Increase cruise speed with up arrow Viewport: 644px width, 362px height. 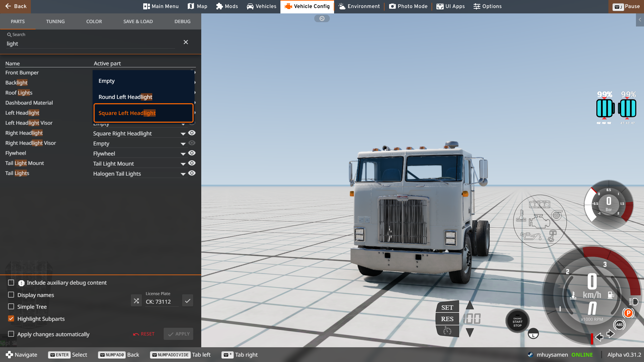coord(470,305)
